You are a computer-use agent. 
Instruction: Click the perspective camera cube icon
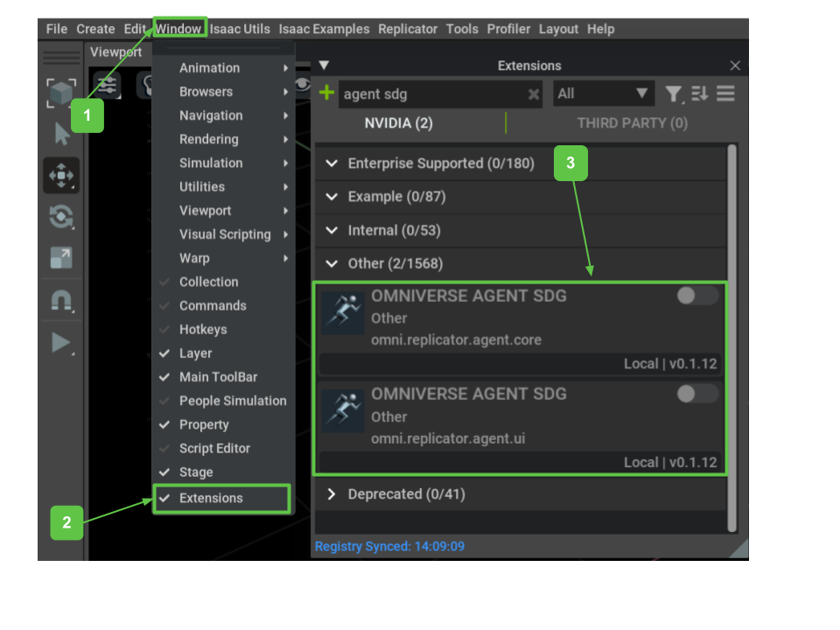[61, 92]
